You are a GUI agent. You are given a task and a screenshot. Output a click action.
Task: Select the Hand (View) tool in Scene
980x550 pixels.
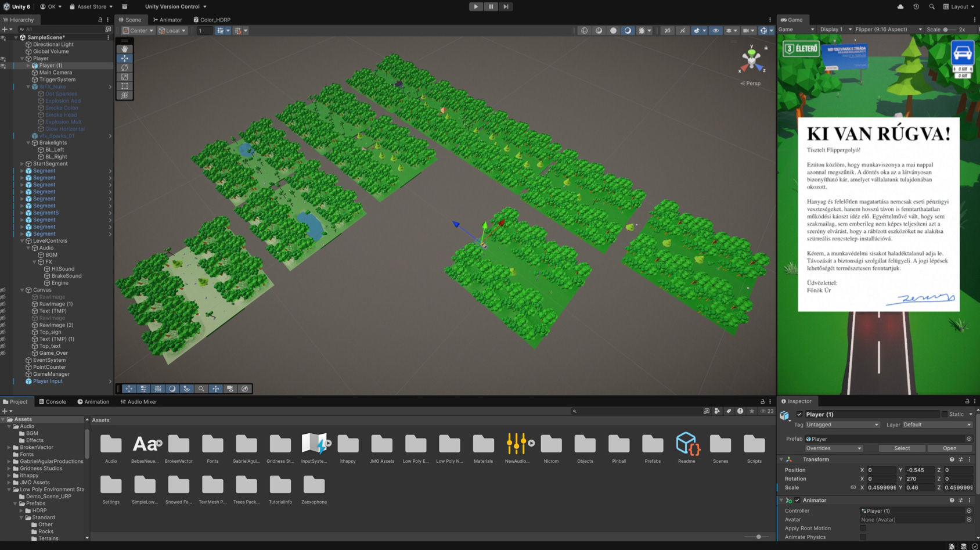124,49
